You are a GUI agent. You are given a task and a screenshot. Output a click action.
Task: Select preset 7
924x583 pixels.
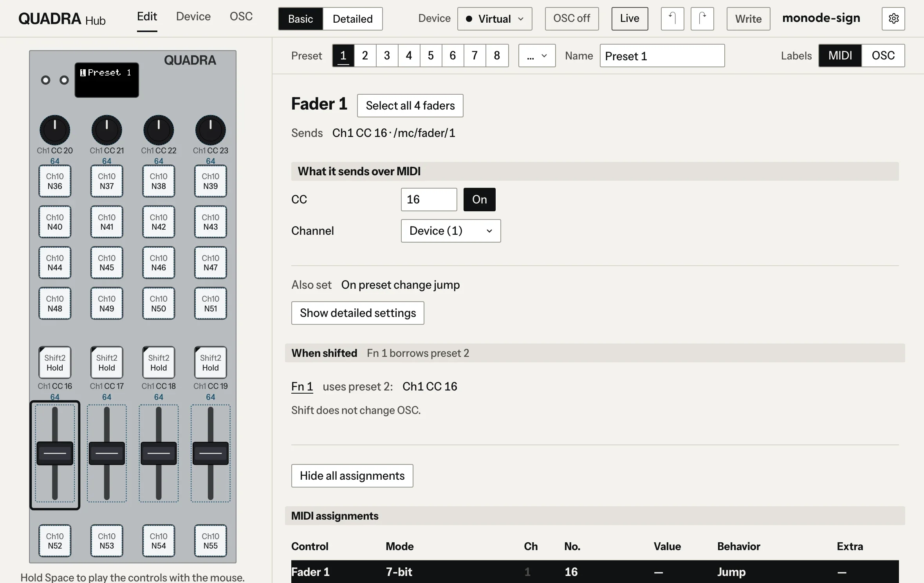coord(475,56)
